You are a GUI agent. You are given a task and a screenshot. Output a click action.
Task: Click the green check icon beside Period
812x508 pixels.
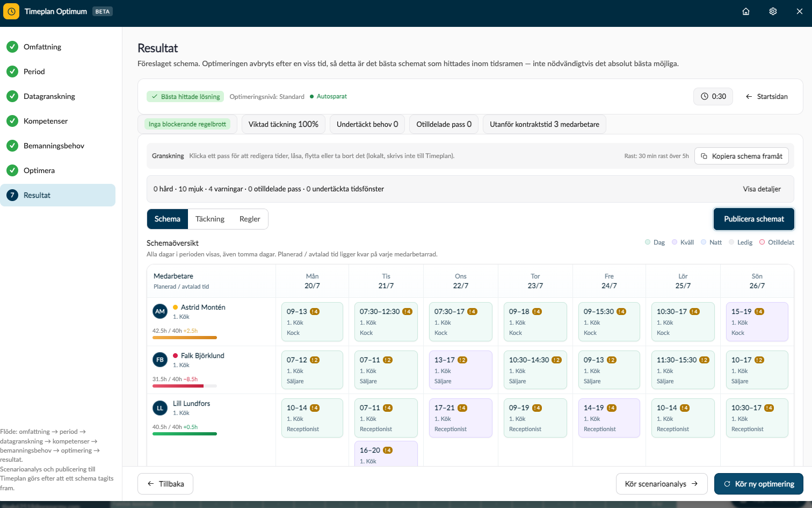click(12, 71)
